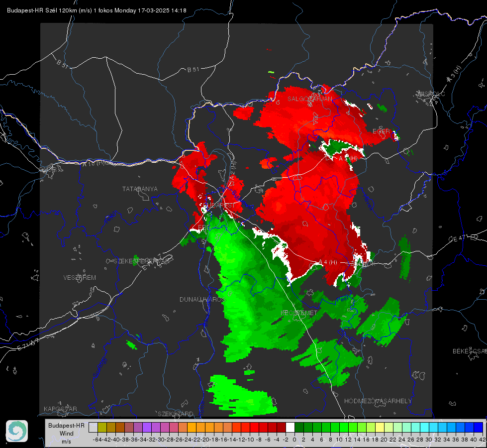
Task: Choose the dark red swatch between -4 and -2
Action: tap(281, 427)
